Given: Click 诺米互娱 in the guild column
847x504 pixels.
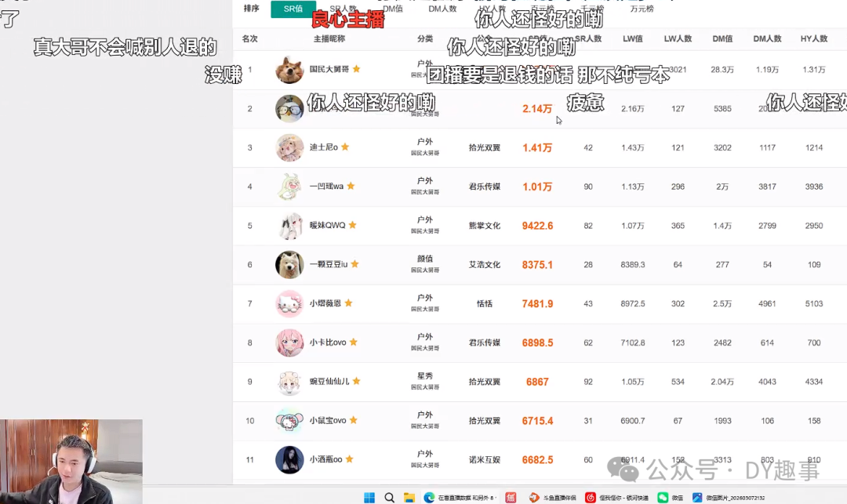Looking at the screenshot, I should (485, 460).
